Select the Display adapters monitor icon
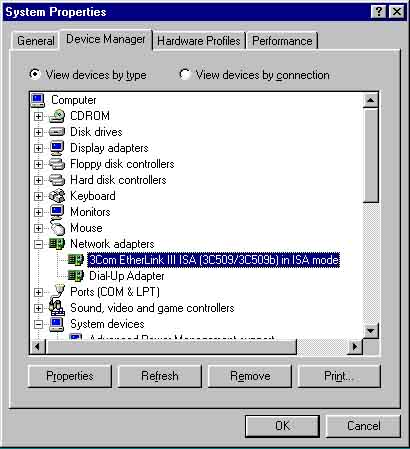The height and width of the screenshot is (449, 410). (57, 148)
